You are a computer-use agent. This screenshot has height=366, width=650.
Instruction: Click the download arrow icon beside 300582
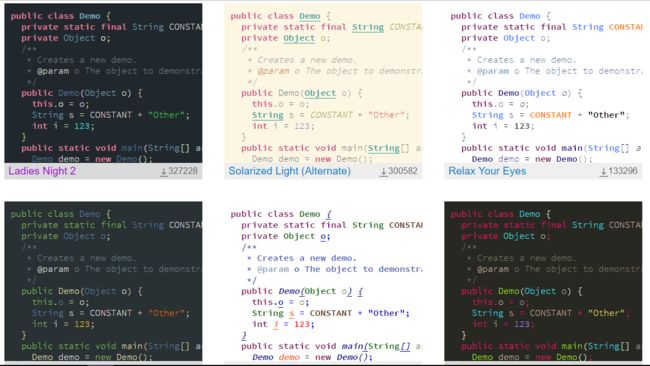[384, 172]
